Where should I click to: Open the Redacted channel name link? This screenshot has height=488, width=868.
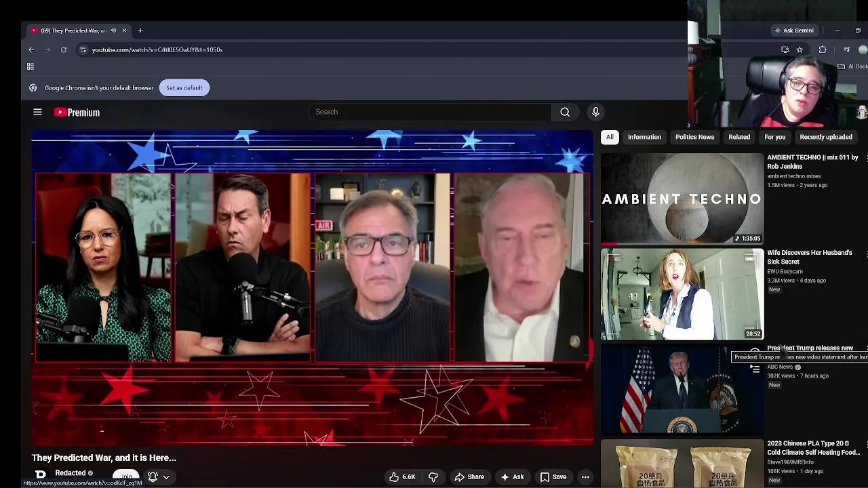[71, 473]
